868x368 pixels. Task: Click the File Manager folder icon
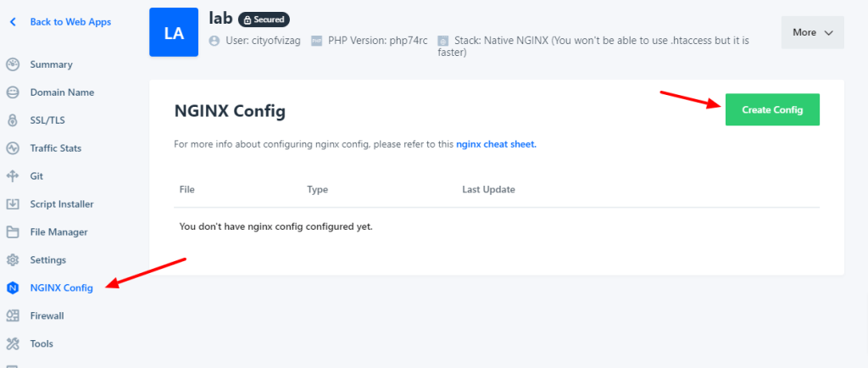click(x=13, y=232)
